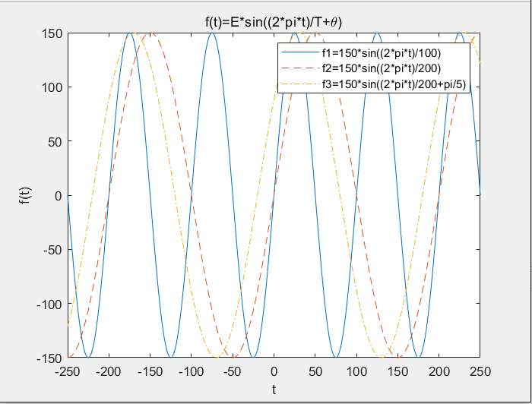Click the x-axis label t
532x404 pixels.
tap(274, 390)
